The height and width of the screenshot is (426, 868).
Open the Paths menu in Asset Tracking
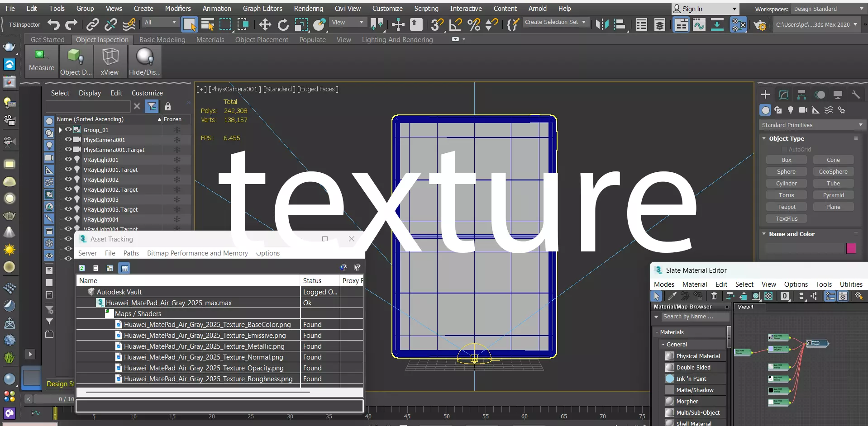click(x=131, y=253)
